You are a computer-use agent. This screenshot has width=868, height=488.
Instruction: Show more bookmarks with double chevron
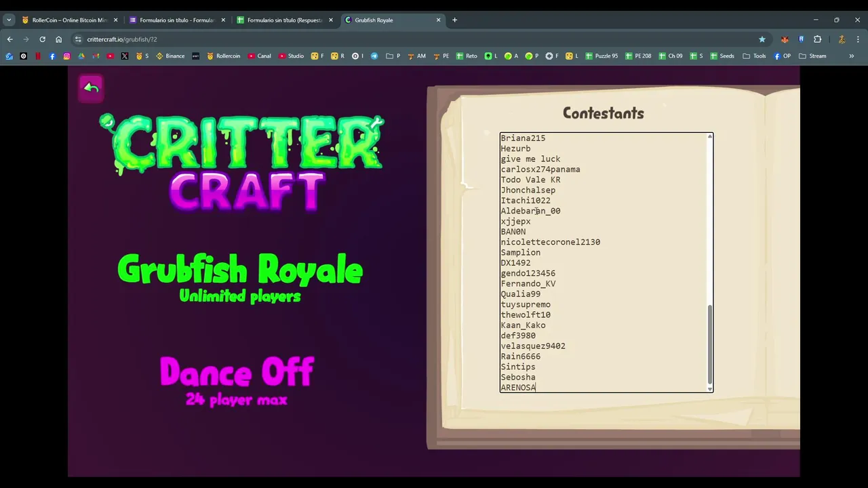[x=852, y=56]
